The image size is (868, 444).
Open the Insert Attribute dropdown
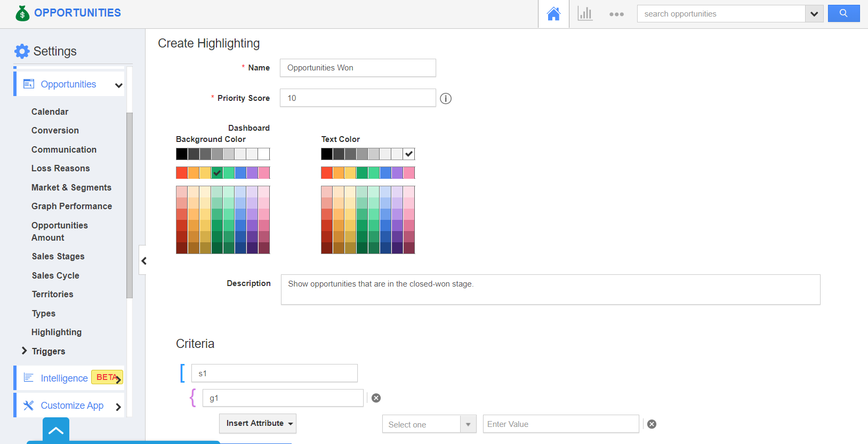(258, 423)
